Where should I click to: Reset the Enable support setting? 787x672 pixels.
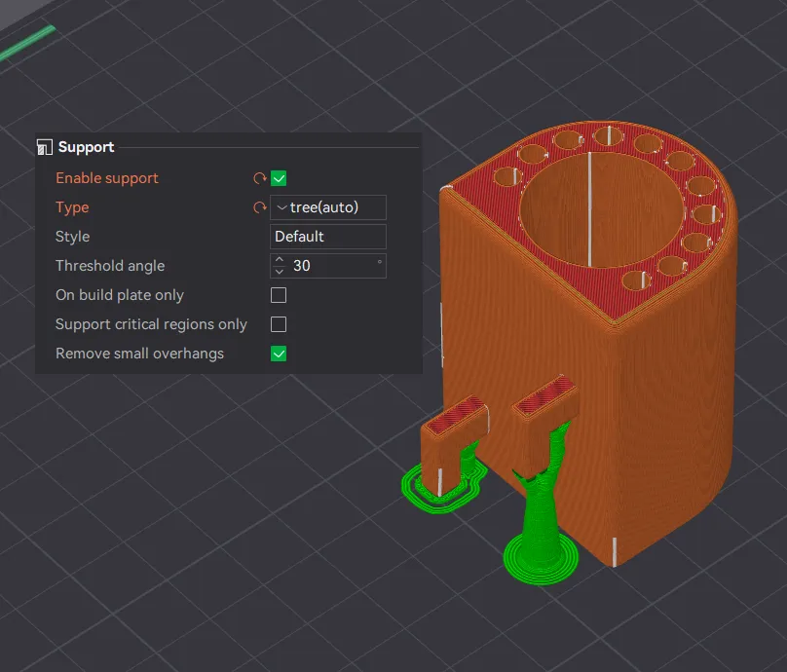(x=259, y=178)
